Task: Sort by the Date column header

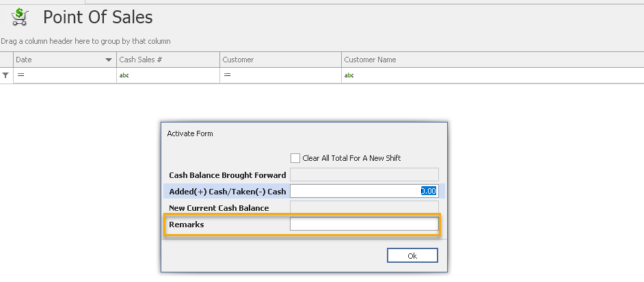Action: (65, 60)
